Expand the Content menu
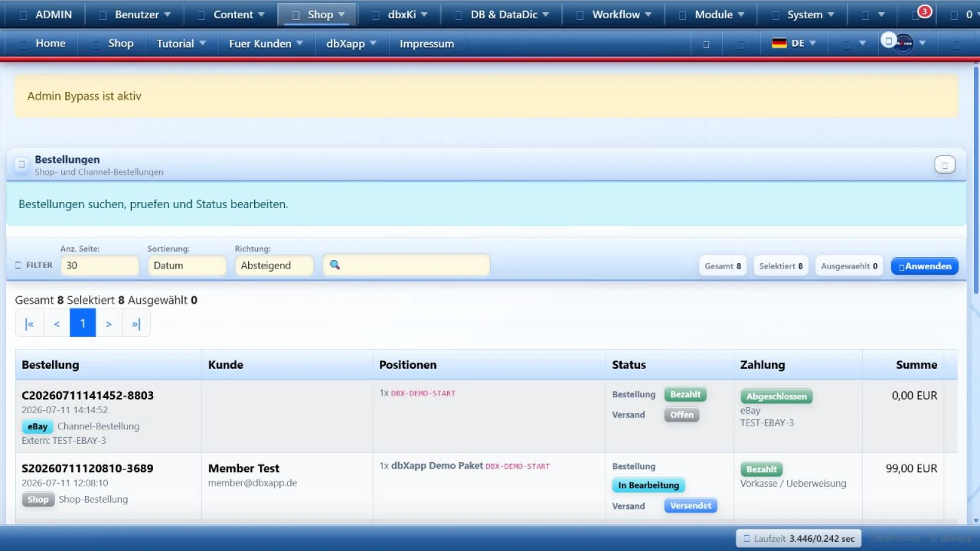The height and width of the screenshot is (551, 980). click(232, 15)
